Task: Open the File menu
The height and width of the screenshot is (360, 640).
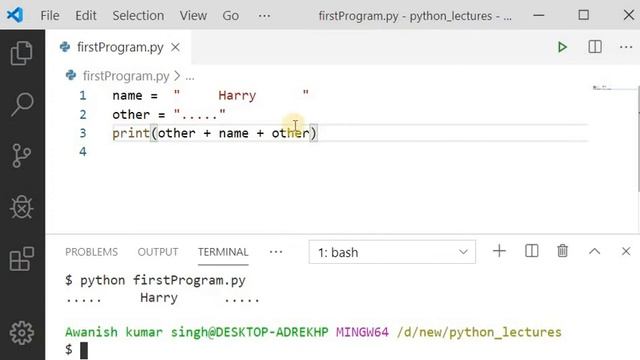Action: 50,16
